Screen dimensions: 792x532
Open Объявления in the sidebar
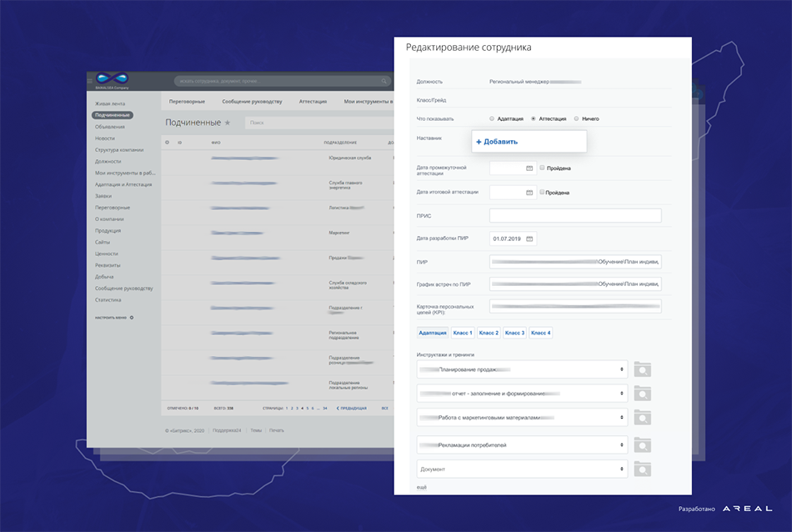point(109,127)
